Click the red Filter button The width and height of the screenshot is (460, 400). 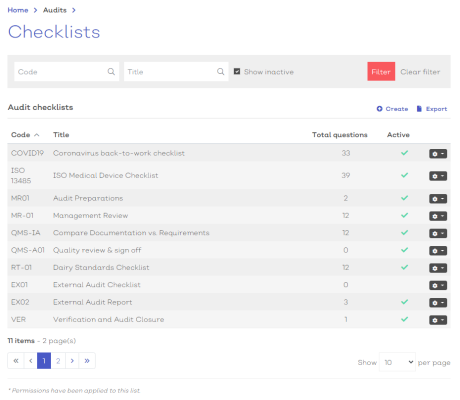(381, 71)
